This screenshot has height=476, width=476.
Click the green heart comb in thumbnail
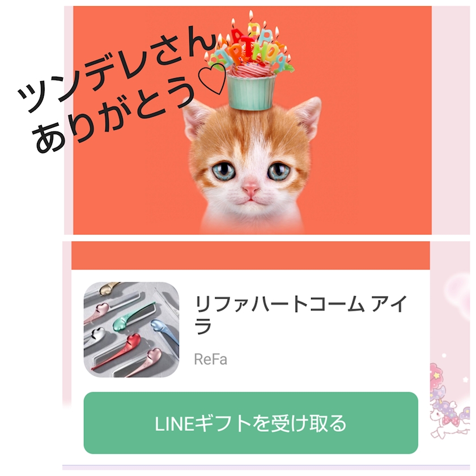[x=130, y=318]
